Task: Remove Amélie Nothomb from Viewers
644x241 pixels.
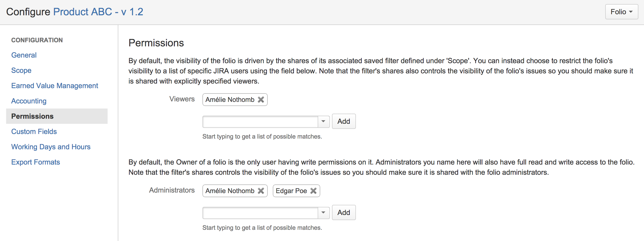Action: point(261,100)
